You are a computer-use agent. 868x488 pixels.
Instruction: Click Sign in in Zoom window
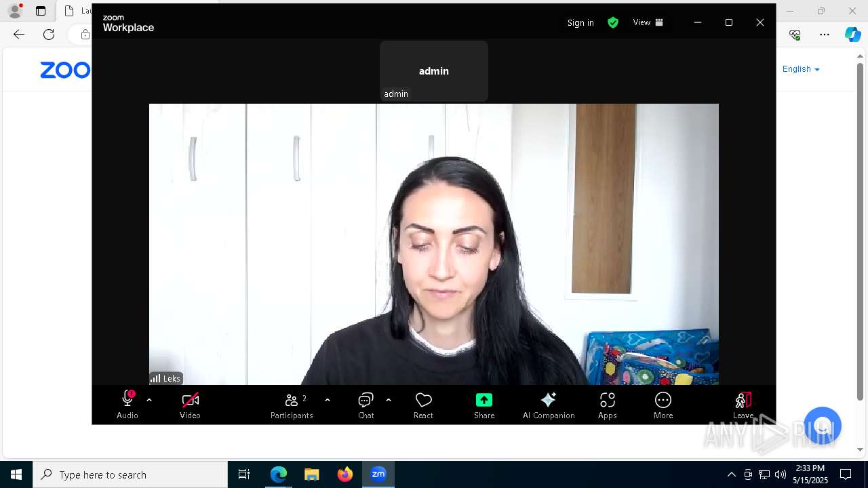coord(580,22)
